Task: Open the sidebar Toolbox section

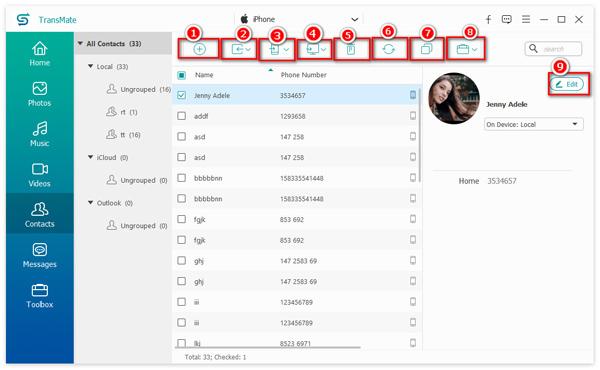Action: pyautogui.click(x=40, y=296)
